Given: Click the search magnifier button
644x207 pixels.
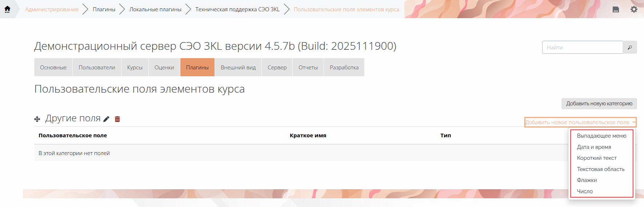Looking at the screenshot, I should [630, 47].
